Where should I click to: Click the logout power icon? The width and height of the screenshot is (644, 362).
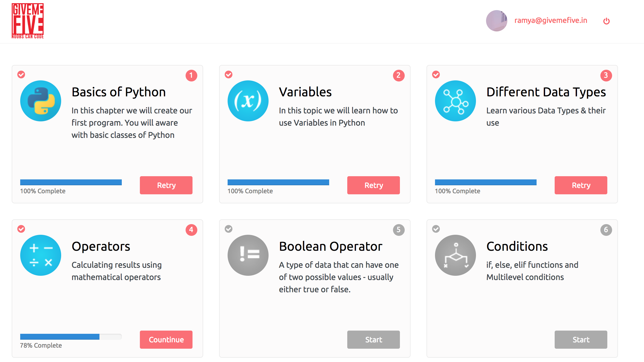pos(607,20)
